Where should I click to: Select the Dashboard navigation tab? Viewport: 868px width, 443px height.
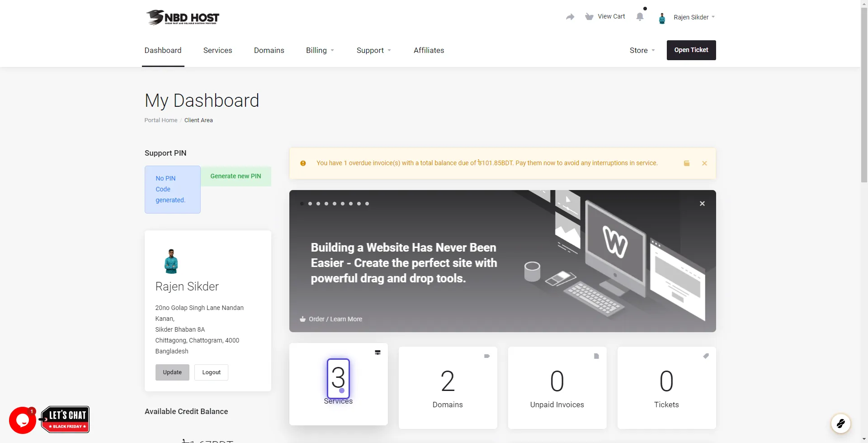(163, 50)
